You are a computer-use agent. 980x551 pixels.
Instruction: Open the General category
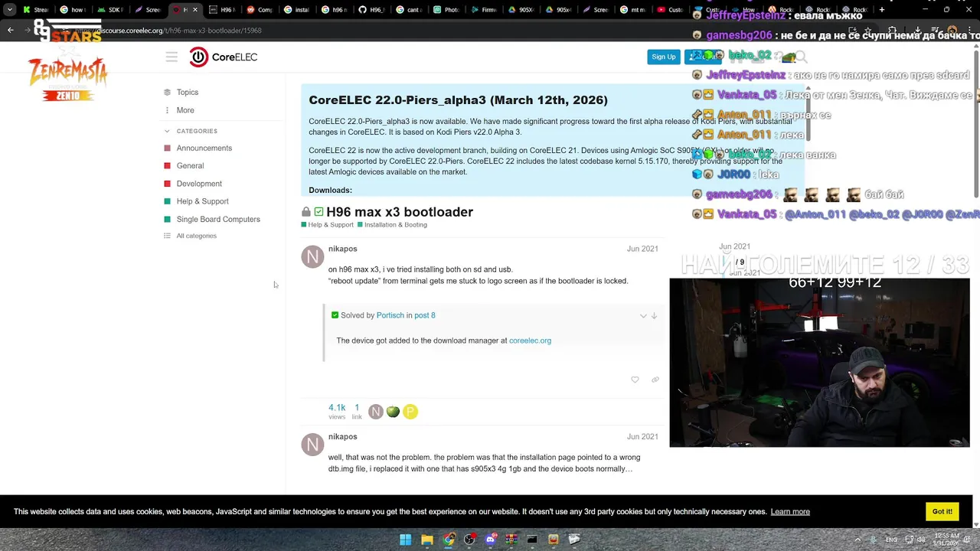(x=190, y=166)
